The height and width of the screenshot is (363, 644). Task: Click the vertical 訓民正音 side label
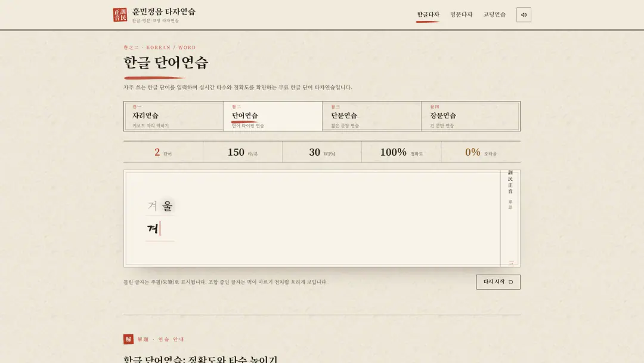(510, 181)
